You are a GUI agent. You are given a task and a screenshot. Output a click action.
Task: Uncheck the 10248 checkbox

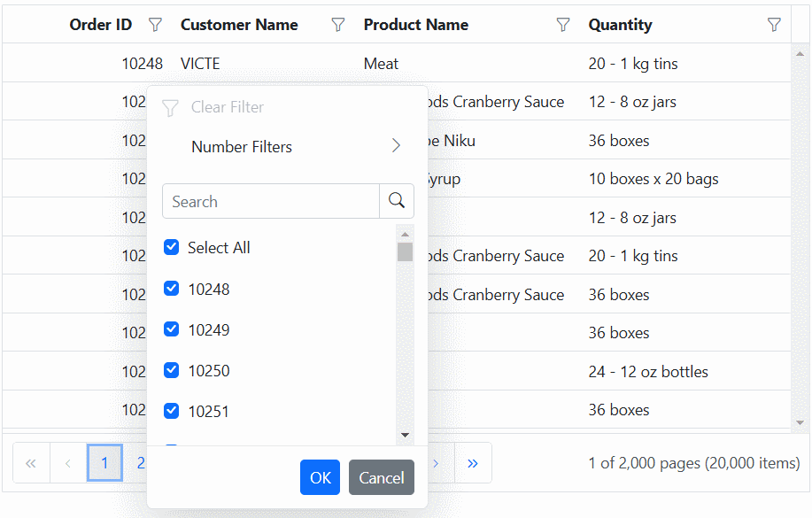click(172, 288)
